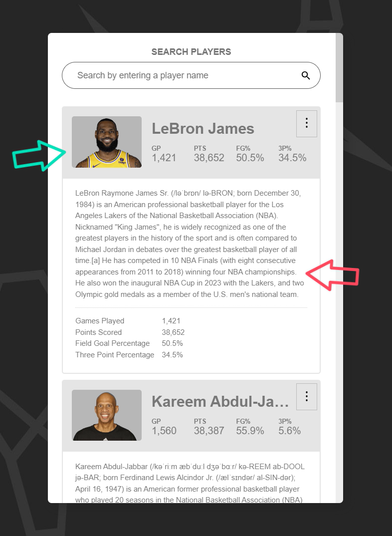Click LeBron's FG% 50.5% header stat
Screen dimensions: 392x536
coord(250,154)
